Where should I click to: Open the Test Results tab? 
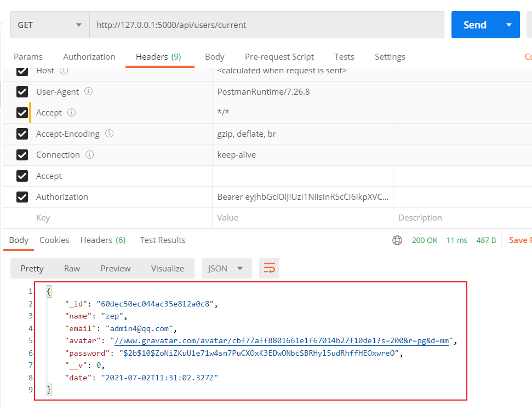click(x=163, y=240)
